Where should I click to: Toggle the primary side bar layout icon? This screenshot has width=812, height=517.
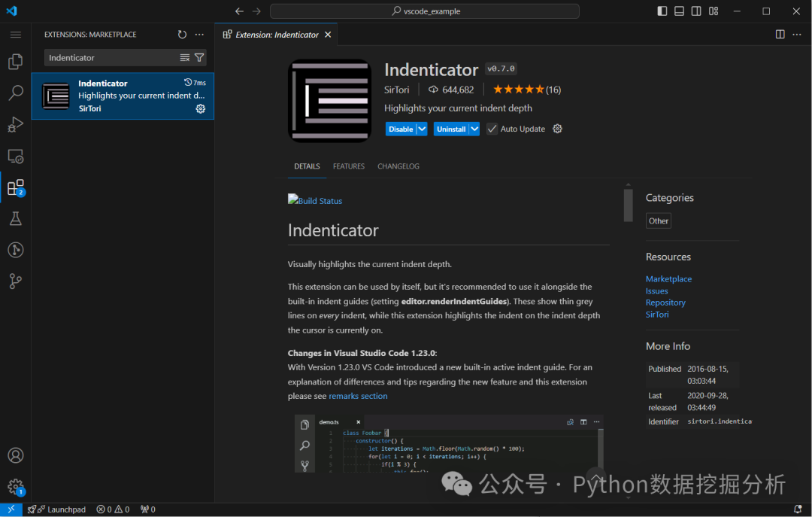click(662, 11)
